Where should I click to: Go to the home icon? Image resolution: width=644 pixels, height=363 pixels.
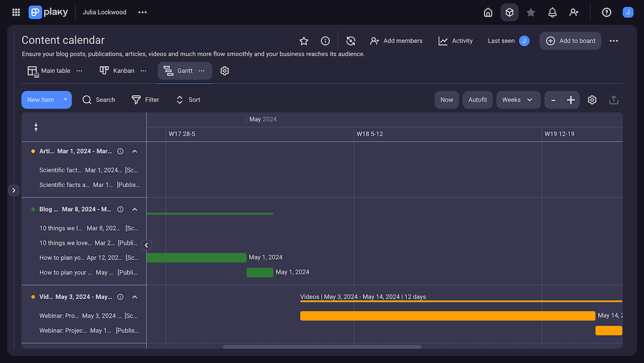click(488, 12)
